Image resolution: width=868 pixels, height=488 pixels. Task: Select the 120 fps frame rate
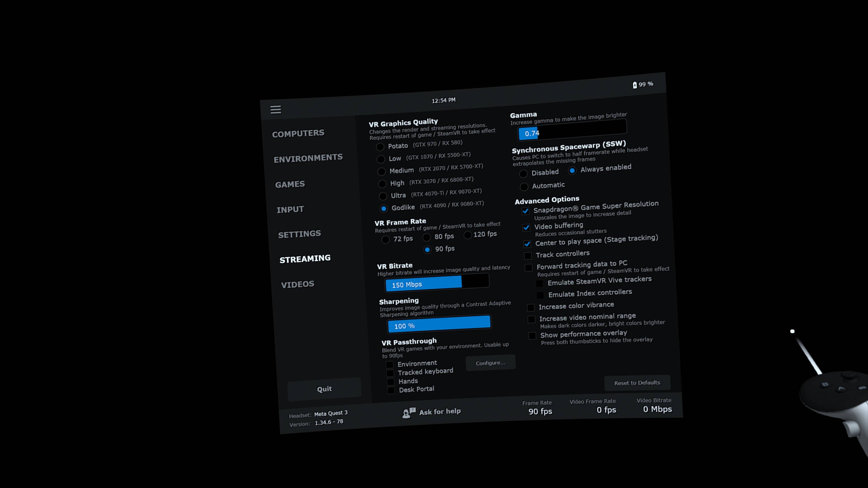468,235
